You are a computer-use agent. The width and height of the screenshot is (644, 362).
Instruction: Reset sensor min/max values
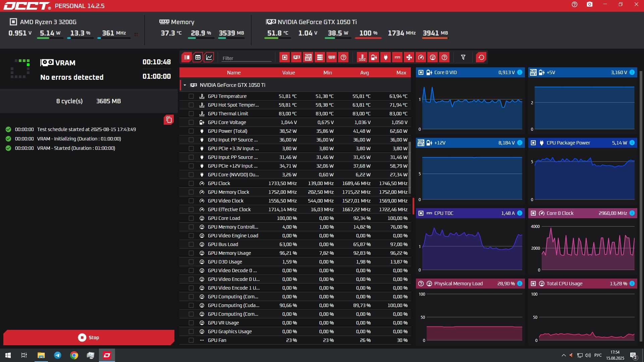481,57
